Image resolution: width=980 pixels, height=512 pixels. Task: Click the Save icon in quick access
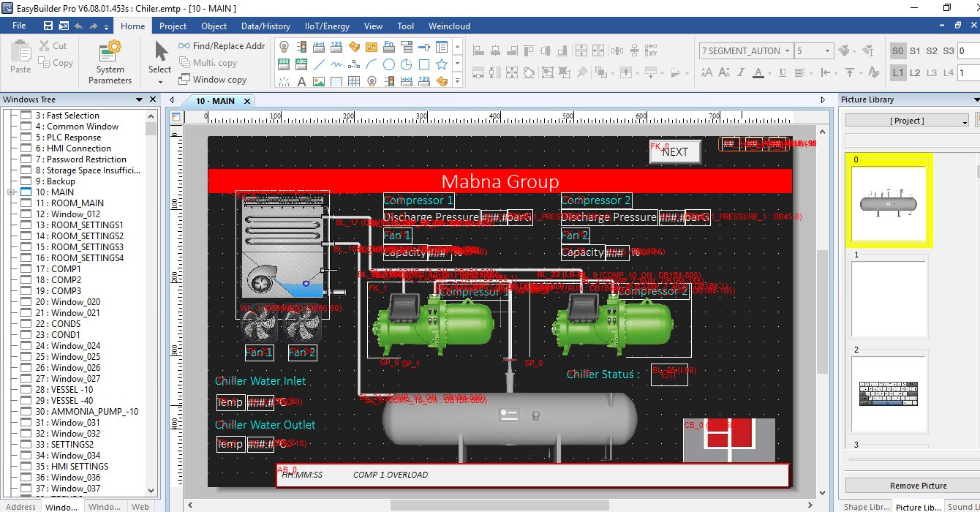pyautogui.click(x=48, y=26)
